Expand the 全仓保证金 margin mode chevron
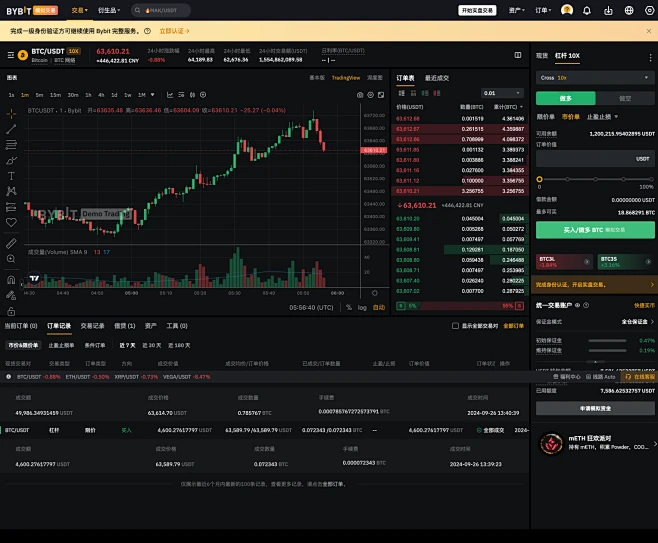 652,322
